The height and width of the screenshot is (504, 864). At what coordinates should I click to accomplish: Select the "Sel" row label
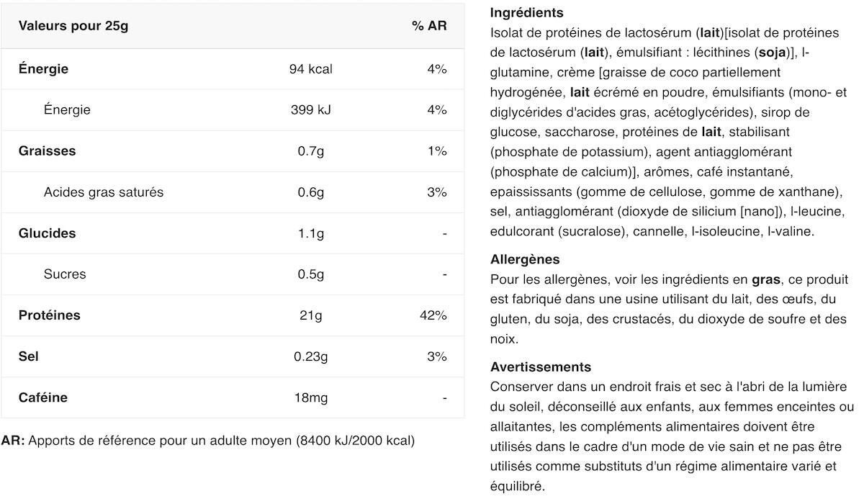click(29, 356)
